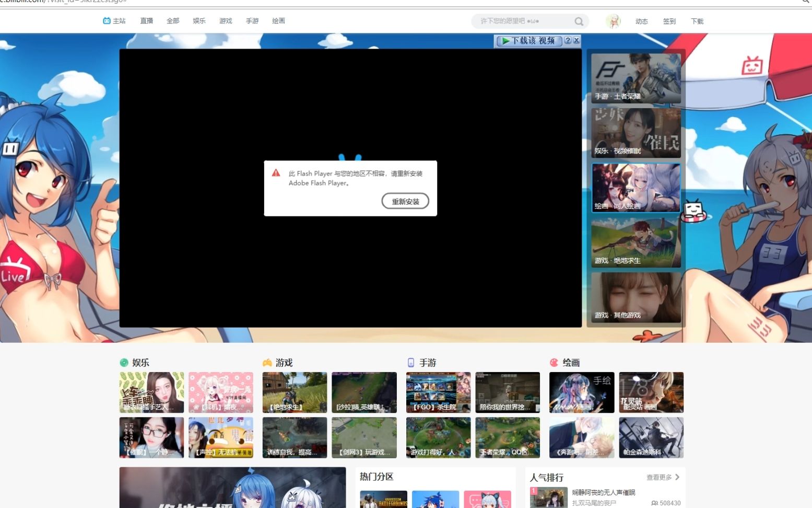Select the 娱乐 nav item
This screenshot has height=508, width=812.
point(199,21)
